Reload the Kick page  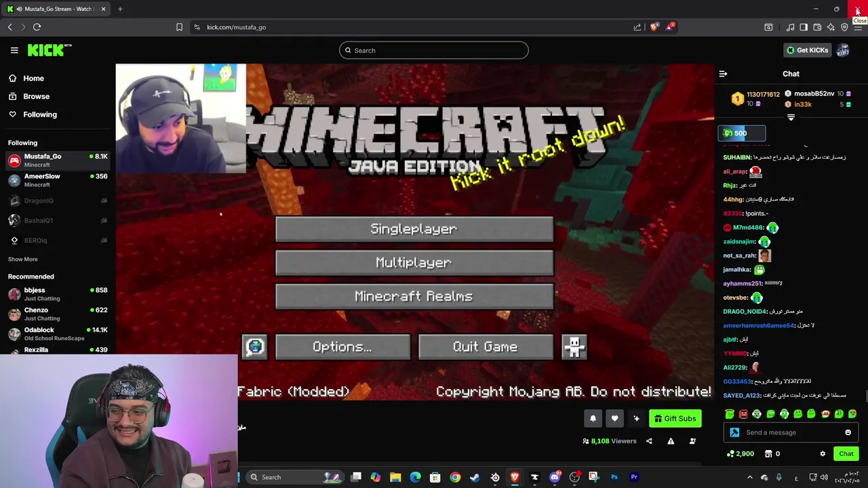(x=37, y=27)
